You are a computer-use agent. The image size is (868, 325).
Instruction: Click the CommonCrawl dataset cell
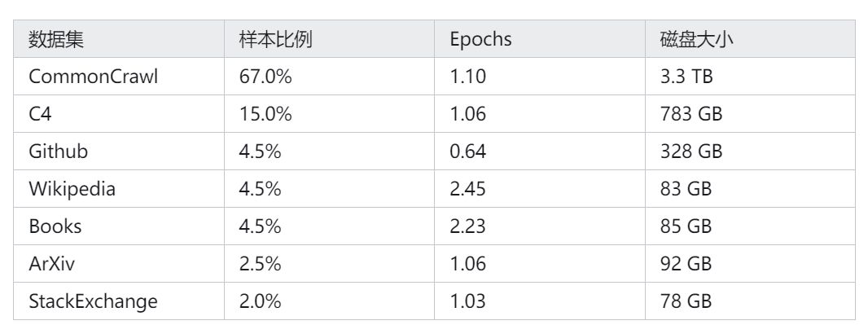[119, 77]
